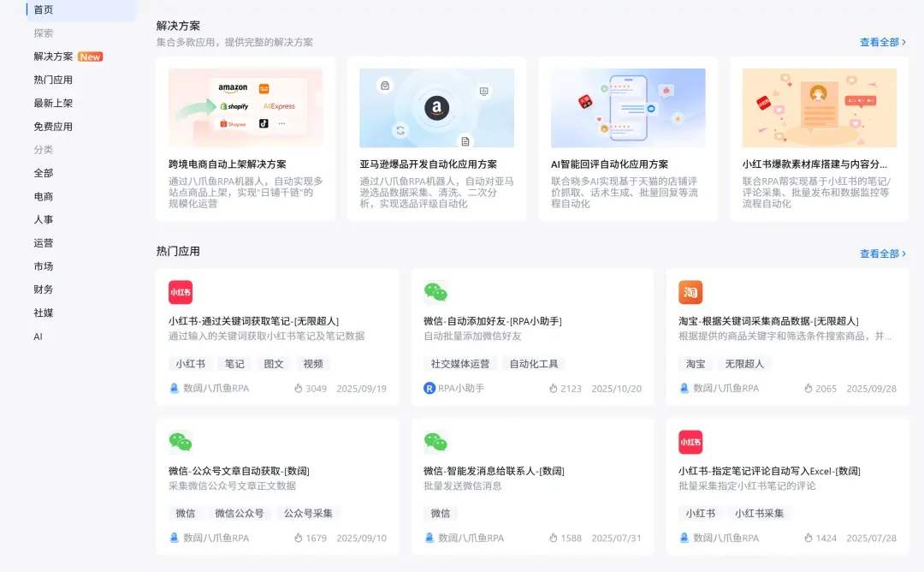This screenshot has width=924, height=572.
Task: Open 解决方案 in the sidebar
Action: coord(53,56)
